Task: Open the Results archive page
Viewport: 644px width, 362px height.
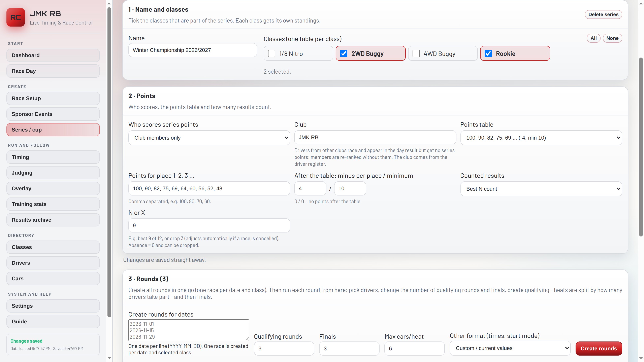Action: coord(53,220)
